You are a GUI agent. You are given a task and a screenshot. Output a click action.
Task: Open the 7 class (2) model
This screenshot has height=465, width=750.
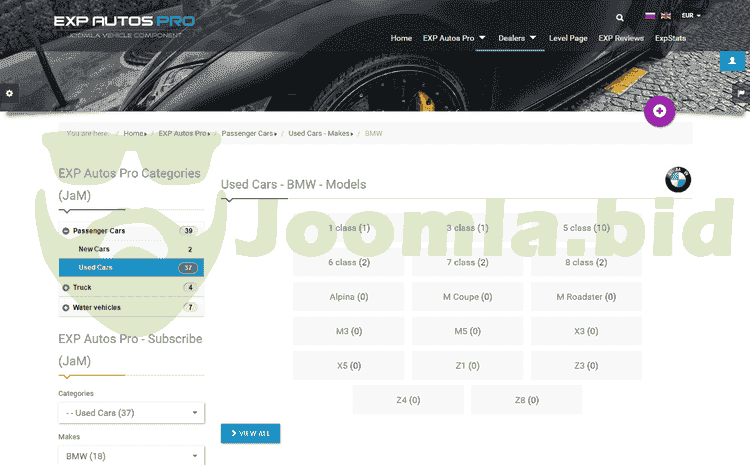coord(467,262)
